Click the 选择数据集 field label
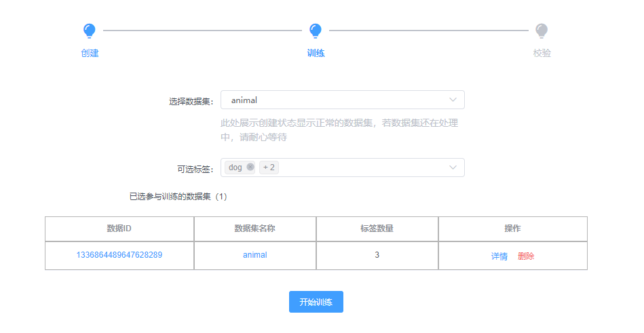This screenshot has width=644, height=333. click(191, 102)
